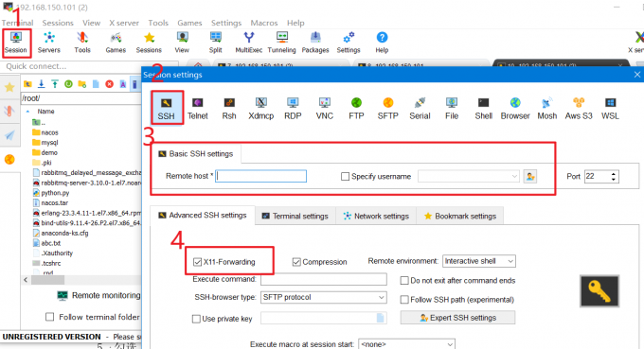Select the Telnet session type
Viewport: 644px width, 349px height.
[x=198, y=109]
